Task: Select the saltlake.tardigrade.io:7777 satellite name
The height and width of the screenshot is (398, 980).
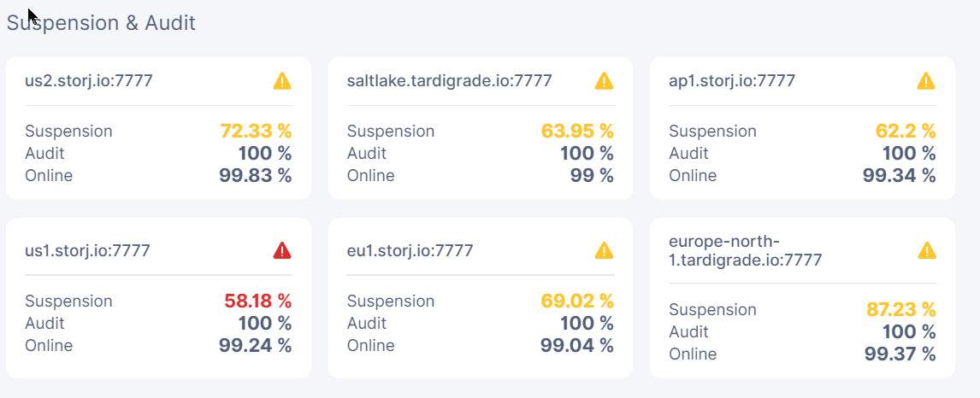Action: (449, 81)
